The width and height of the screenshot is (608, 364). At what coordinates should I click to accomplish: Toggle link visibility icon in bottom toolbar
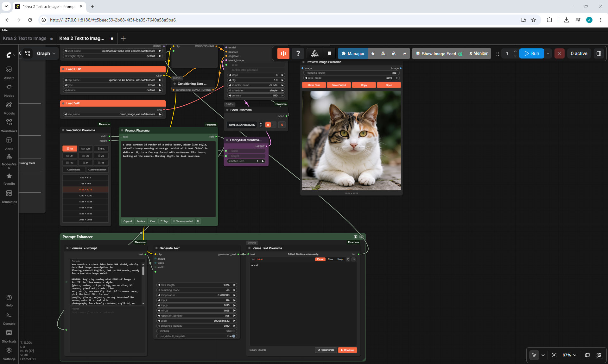coord(599,355)
